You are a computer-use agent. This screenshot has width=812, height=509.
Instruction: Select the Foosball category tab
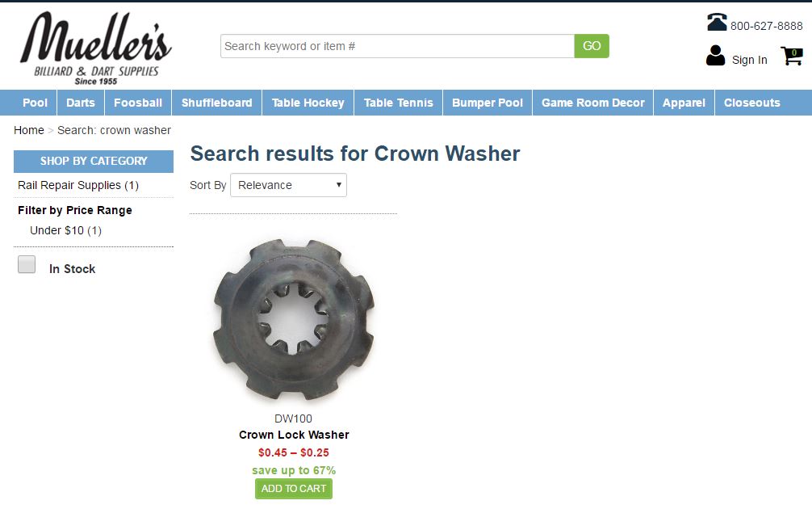click(x=138, y=103)
